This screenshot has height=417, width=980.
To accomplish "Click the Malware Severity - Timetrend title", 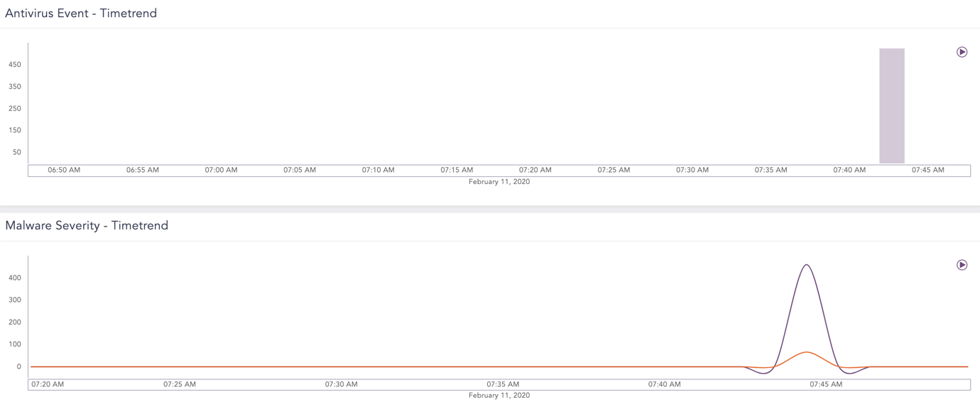I will pyautogui.click(x=87, y=226).
